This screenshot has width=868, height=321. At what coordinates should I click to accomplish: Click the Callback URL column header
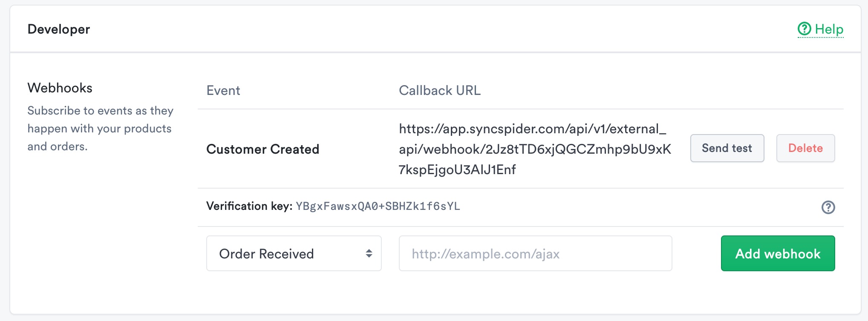coord(440,90)
